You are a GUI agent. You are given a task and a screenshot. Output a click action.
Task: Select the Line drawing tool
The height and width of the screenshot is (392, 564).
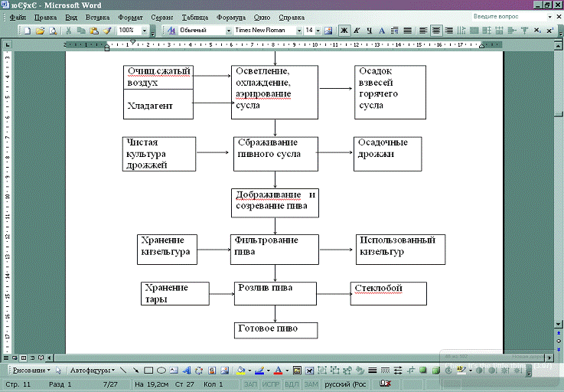click(123, 370)
